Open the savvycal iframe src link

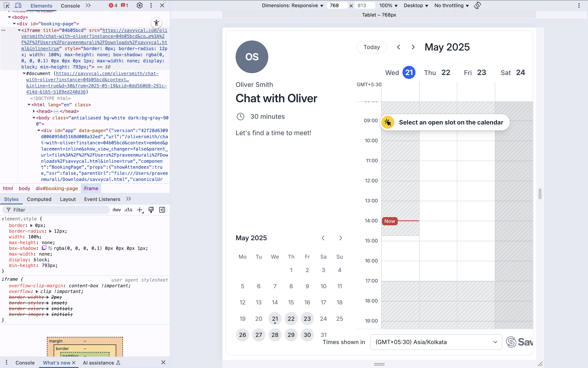coord(94,39)
